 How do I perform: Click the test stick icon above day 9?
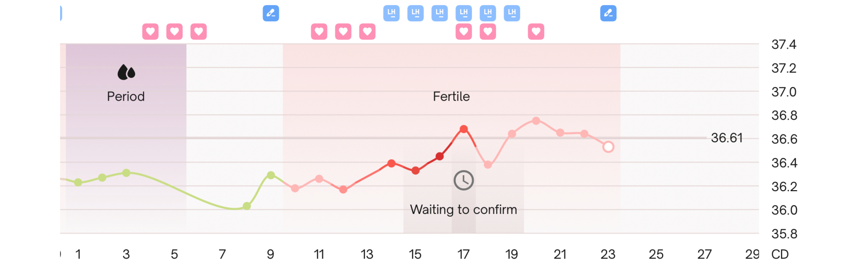click(x=270, y=13)
